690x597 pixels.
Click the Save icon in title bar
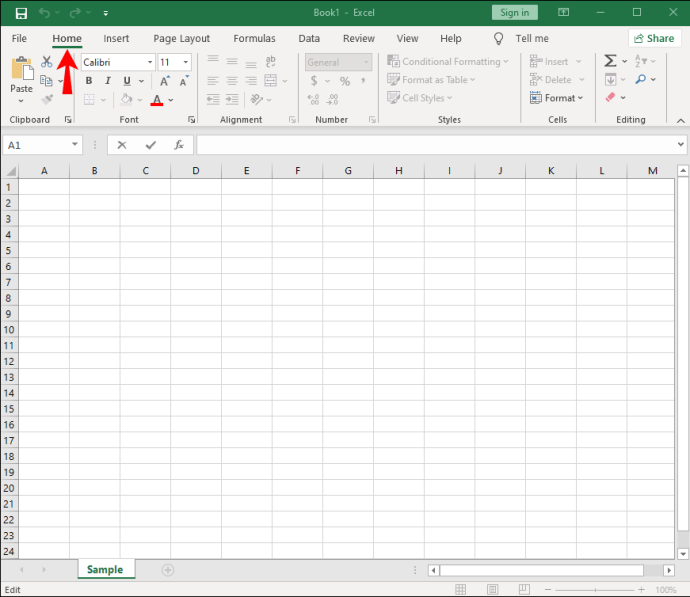[x=21, y=13]
